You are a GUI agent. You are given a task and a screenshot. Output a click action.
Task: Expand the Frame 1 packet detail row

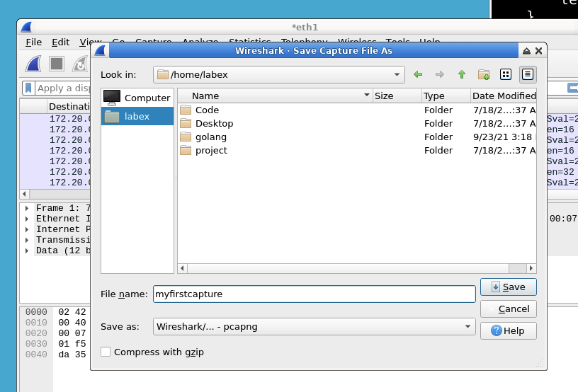27,208
